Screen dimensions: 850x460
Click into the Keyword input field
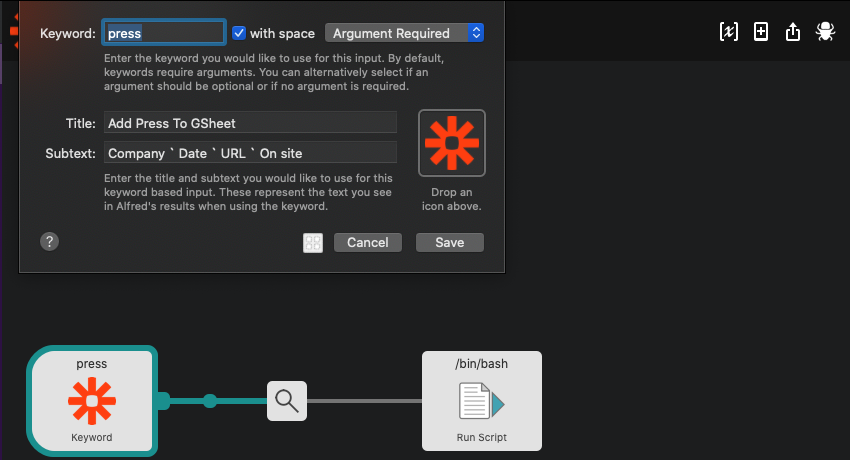[164, 33]
